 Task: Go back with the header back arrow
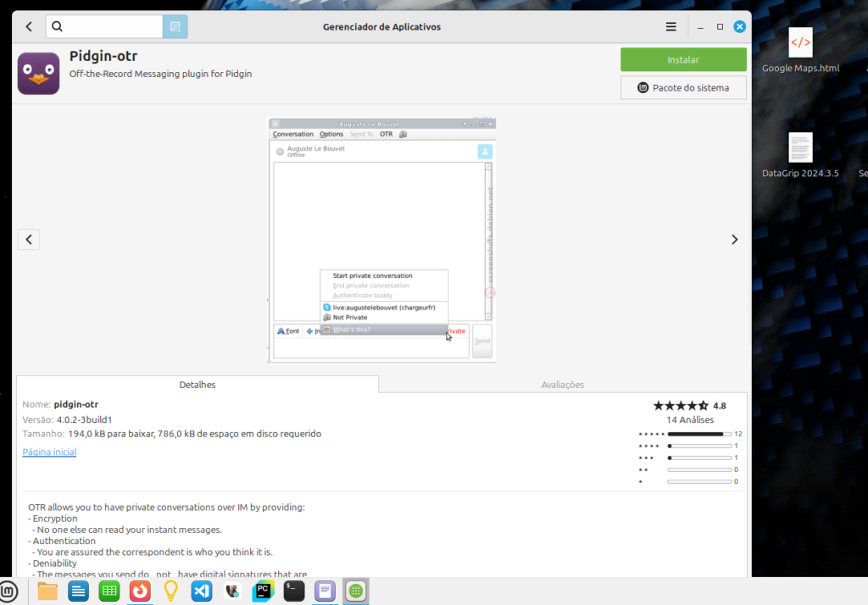click(x=29, y=26)
